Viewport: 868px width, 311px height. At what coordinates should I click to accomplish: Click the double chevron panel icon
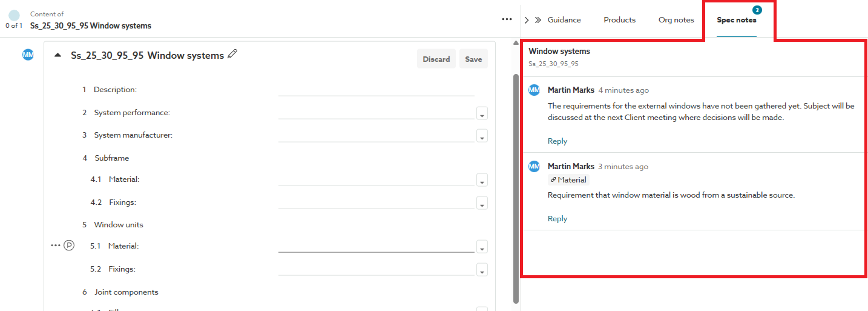[538, 20]
